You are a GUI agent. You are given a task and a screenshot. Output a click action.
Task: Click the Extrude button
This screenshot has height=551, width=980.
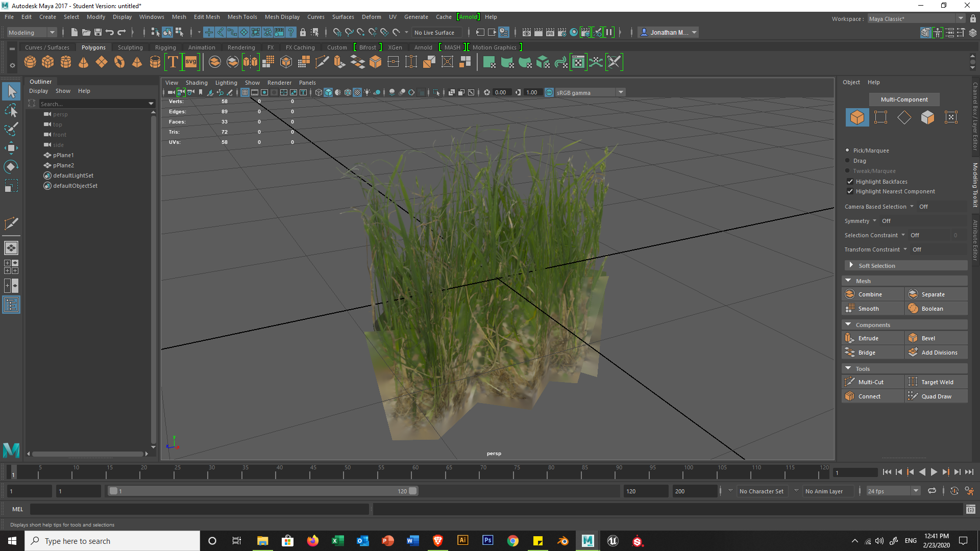[868, 338]
